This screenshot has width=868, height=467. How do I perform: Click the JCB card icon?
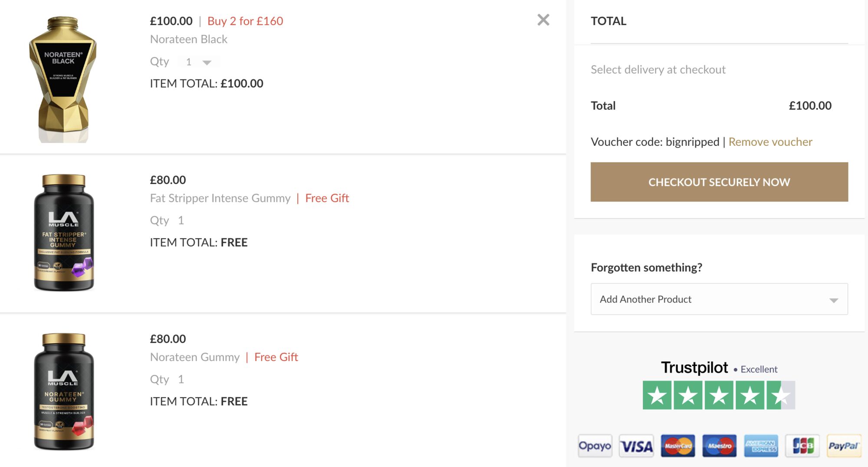click(802, 446)
